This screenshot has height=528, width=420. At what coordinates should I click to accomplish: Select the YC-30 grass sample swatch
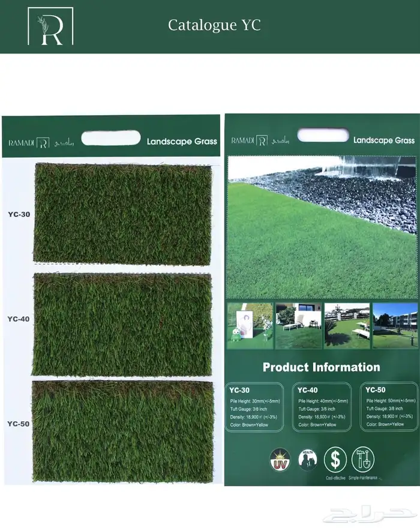pos(122,214)
